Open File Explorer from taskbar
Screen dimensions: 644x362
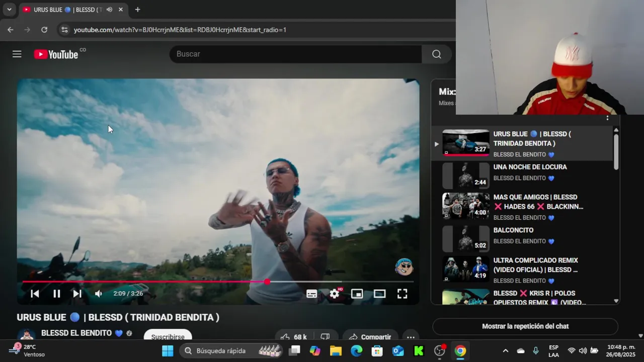click(x=336, y=351)
